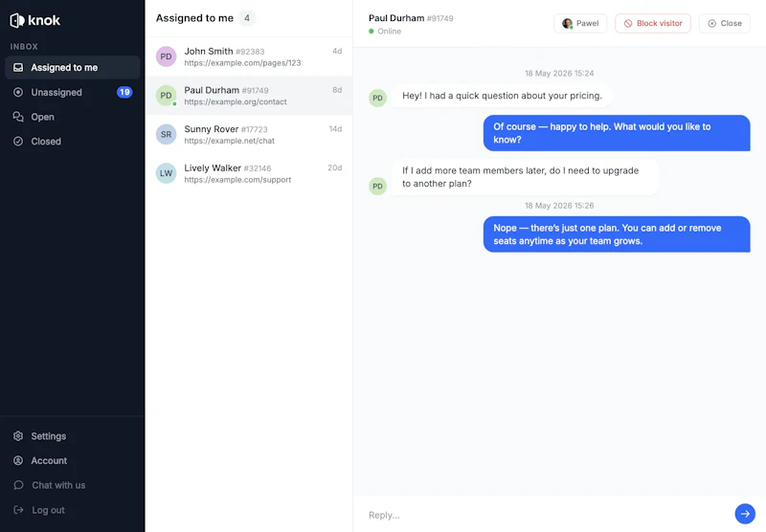The height and width of the screenshot is (532, 766).
Task: Click PD avatar beside team members message
Action: (377, 187)
